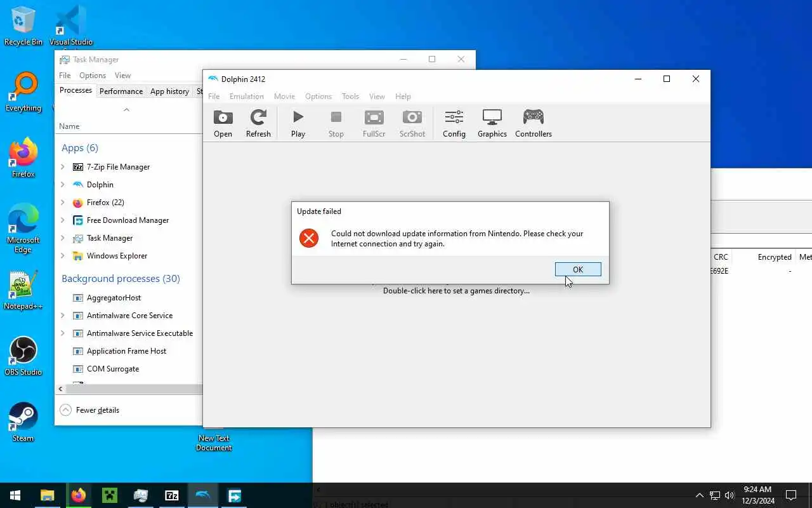Open Recycle Bin desktop icon
Image resolution: width=812 pixels, height=508 pixels.
click(23, 26)
